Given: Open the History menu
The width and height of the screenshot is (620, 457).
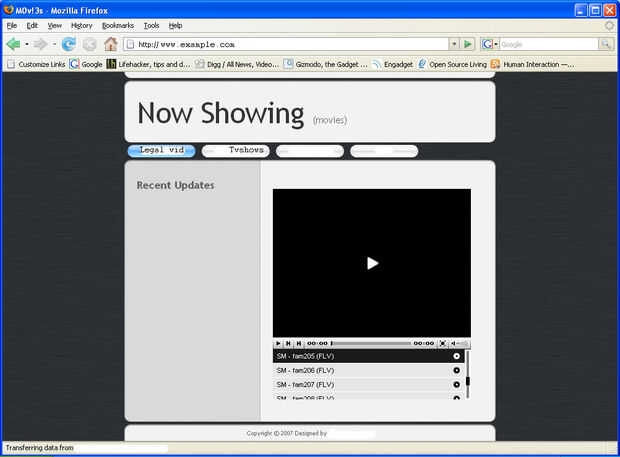Looking at the screenshot, I should tap(81, 26).
